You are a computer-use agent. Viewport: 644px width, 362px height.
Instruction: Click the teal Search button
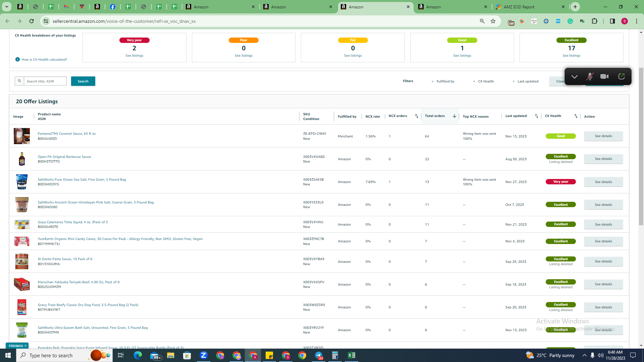[83, 81]
